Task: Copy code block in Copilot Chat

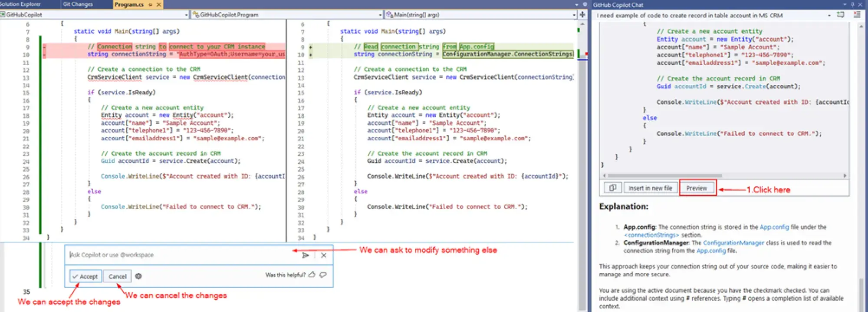Action: click(x=612, y=188)
